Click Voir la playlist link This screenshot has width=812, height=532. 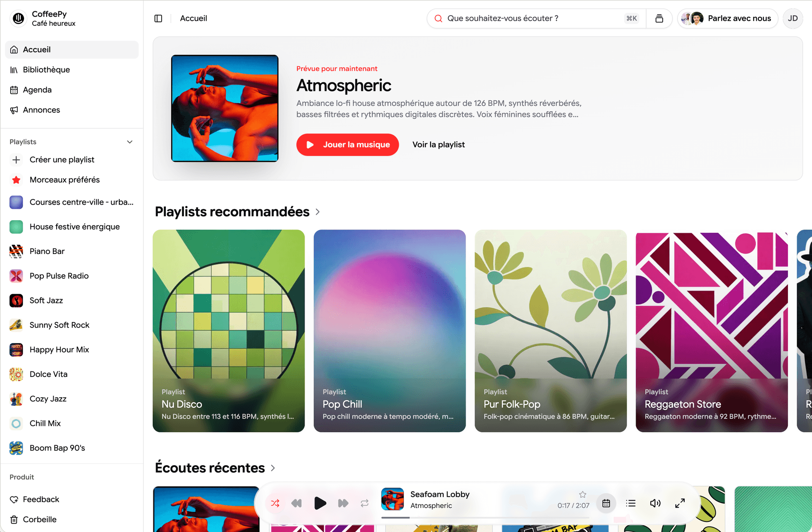click(x=439, y=145)
